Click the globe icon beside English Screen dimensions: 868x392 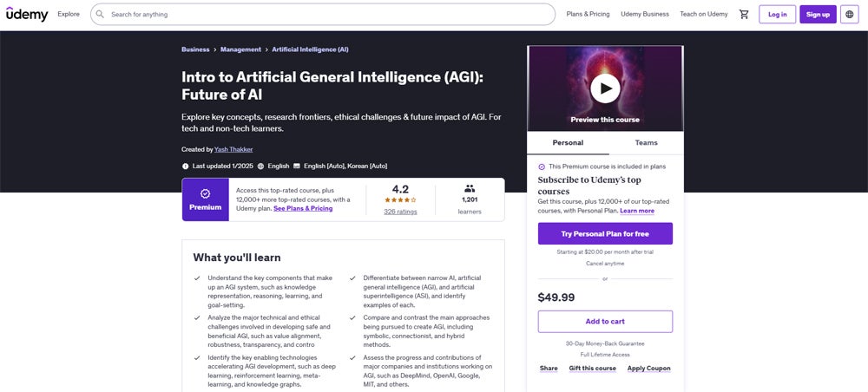coord(260,166)
